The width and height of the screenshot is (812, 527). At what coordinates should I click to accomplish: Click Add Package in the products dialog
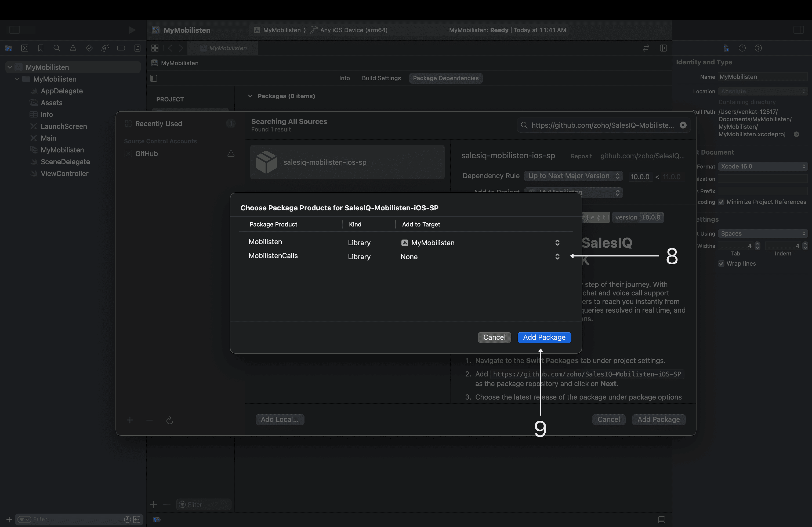544,338
